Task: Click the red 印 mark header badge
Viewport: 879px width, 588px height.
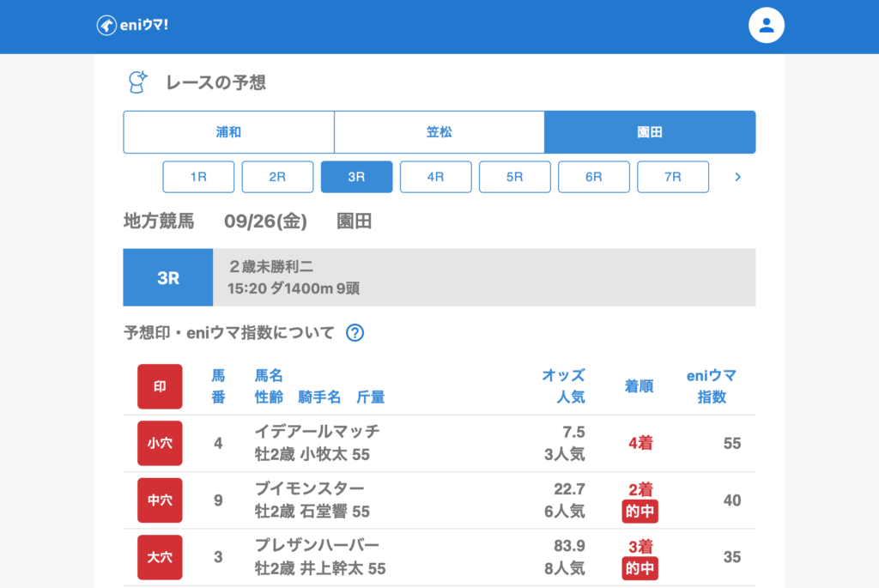Action: (160, 386)
